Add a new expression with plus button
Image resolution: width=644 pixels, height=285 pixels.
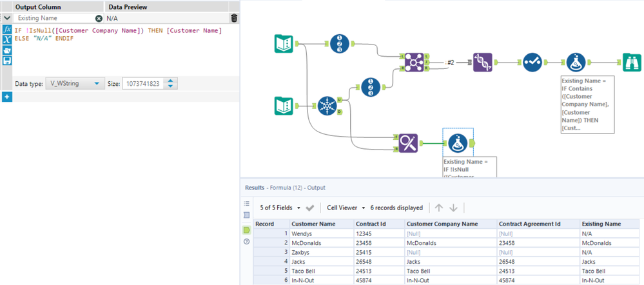[x=6, y=97]
